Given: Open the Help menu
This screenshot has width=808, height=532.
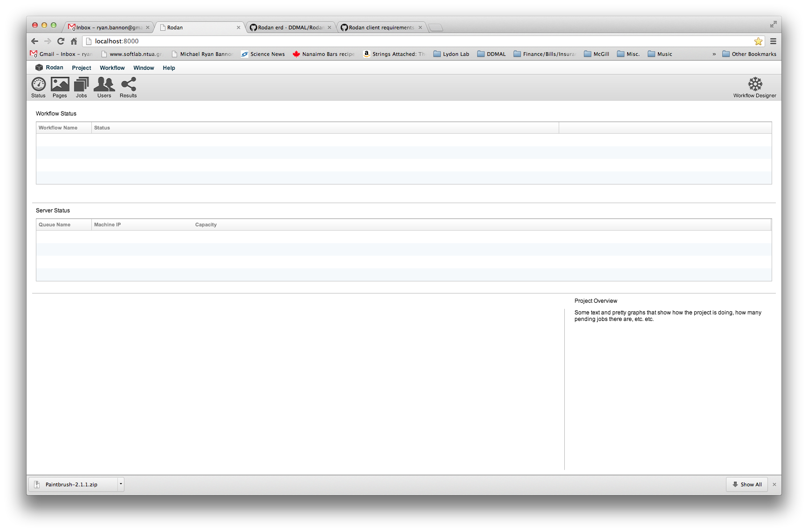Looking at the screenshot, I should tap(169, 68).
